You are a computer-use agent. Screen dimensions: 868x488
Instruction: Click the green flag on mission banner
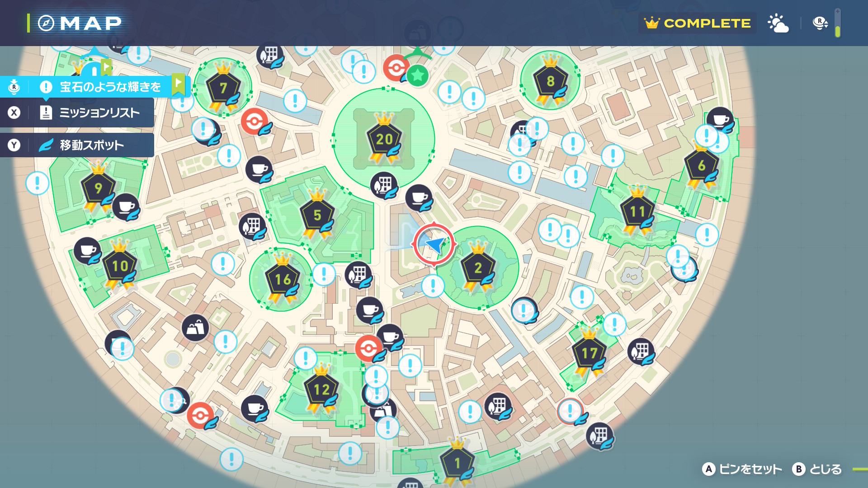point(179,84)
